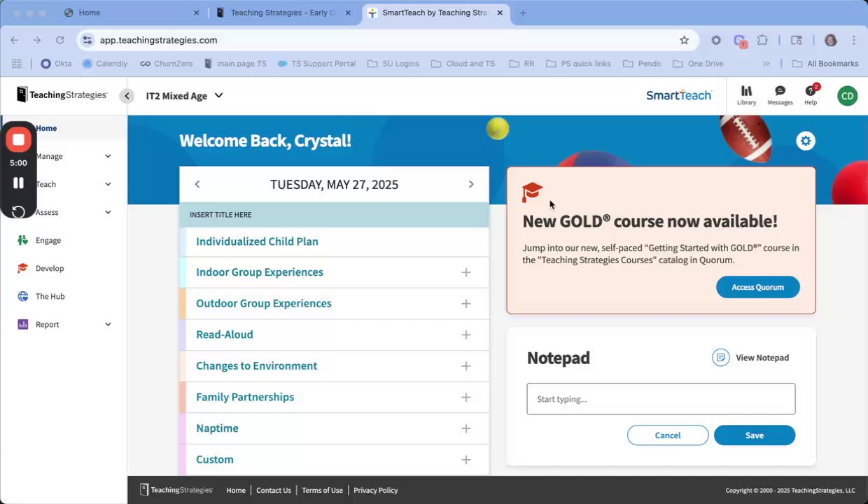This screenshot has width=868, height=504.
Task: Click the Home link in footer
Action: click(236, 490)
